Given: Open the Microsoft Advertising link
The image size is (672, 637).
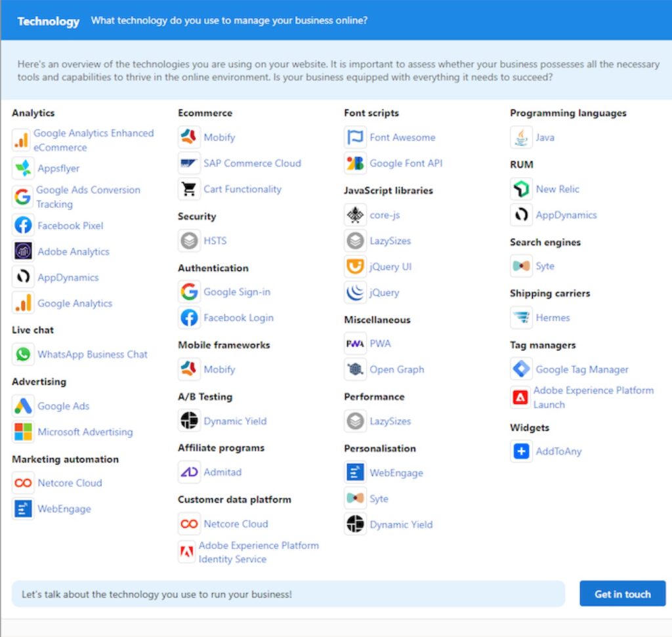Looking at the screenshot, I should tap(85, 432).
